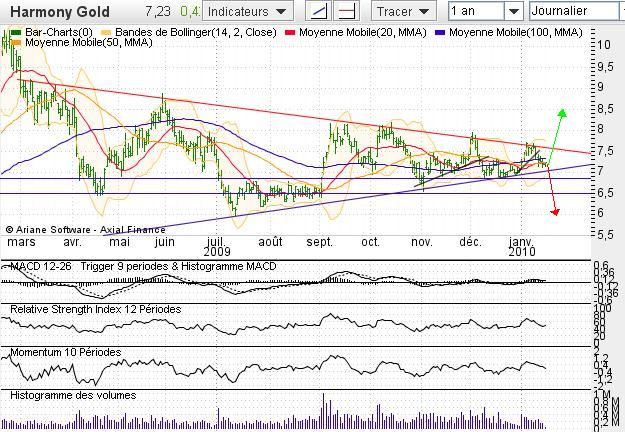This screenshot has height=432, width=625.
Task: Click the sept. marker on time axis
Action: (319, 242)
